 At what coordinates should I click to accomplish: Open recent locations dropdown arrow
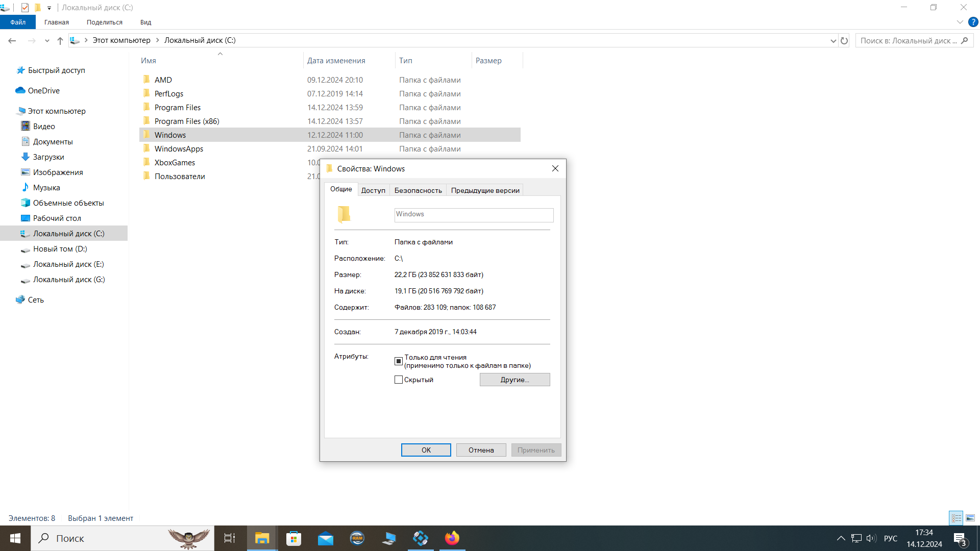pos(47,41)
